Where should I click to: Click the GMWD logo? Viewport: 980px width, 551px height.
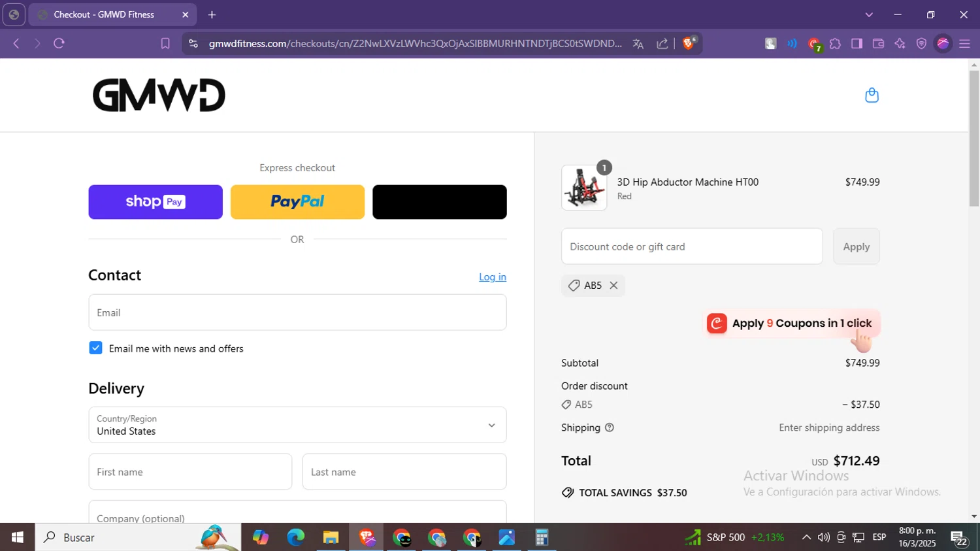point(159,95)
